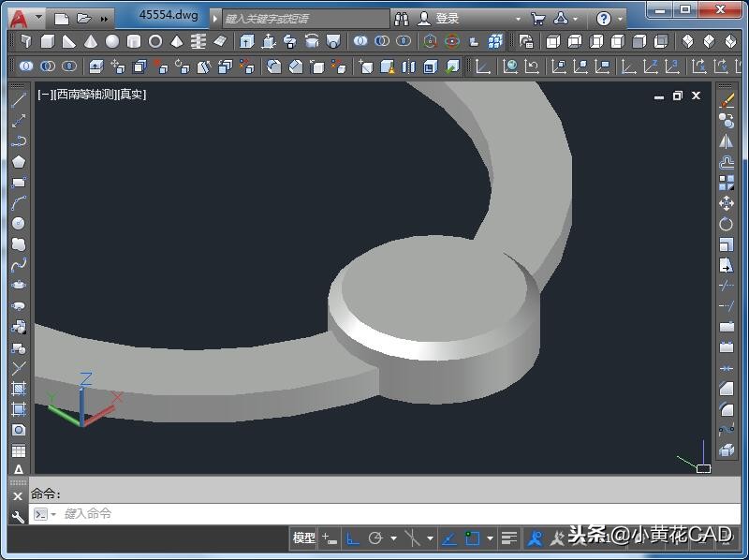Select the polygon draw tool
Screen dimensions: 749x560
coord(19,161)
